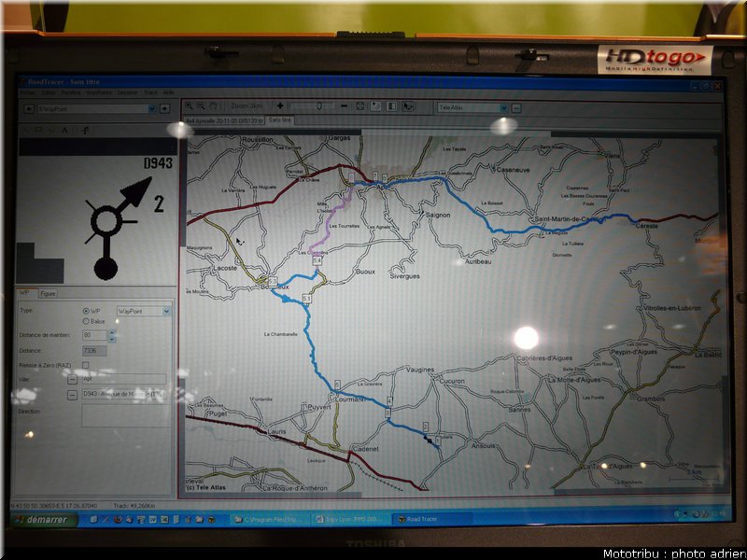
Task: Click the Distance field showing 7336
Action: pos(94,351)
